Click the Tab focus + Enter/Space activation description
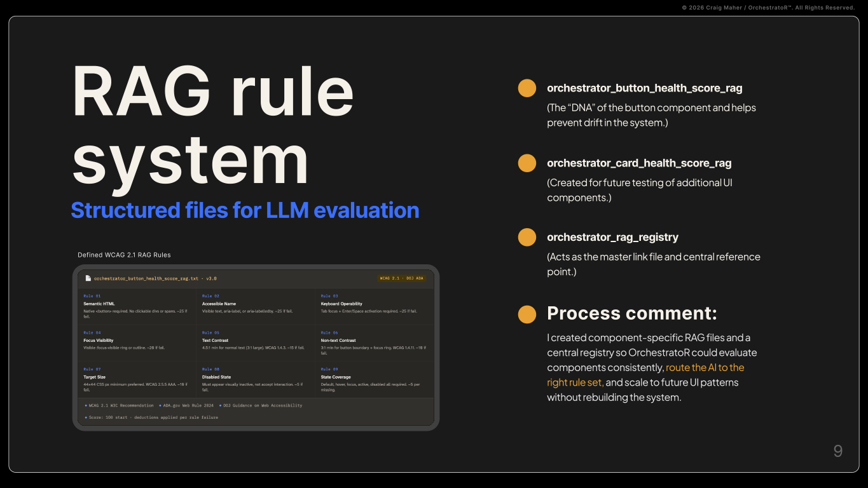 369,311
